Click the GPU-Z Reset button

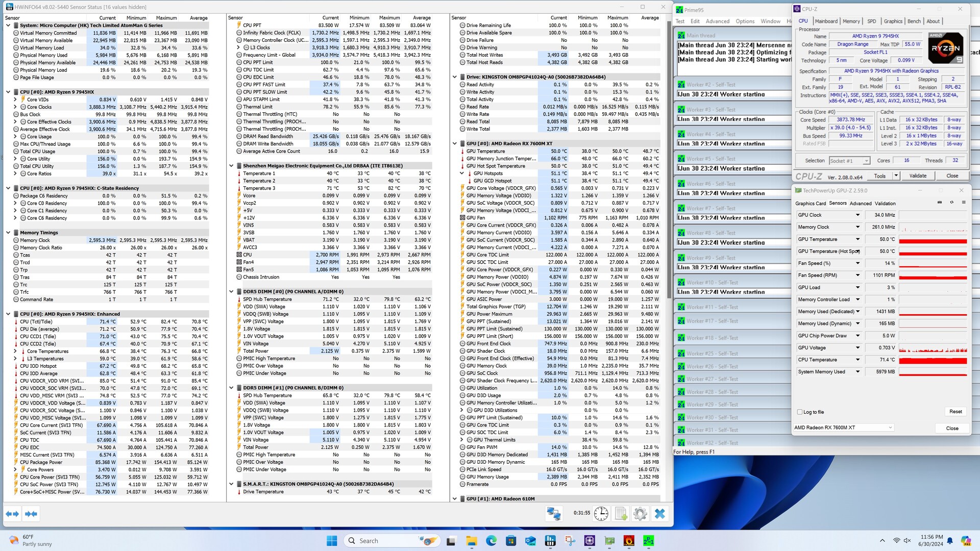point(955,412)
